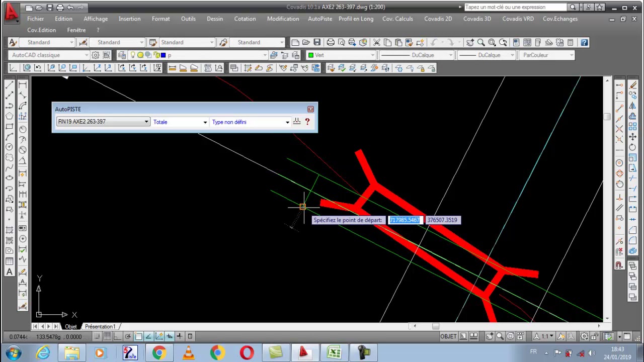Open the Profil en Long menu

pyautogui.click(x=356, y=19)
